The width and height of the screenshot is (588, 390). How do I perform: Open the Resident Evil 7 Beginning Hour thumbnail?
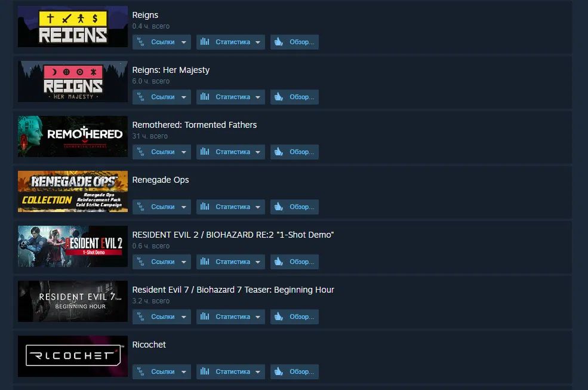pos(73,301)
